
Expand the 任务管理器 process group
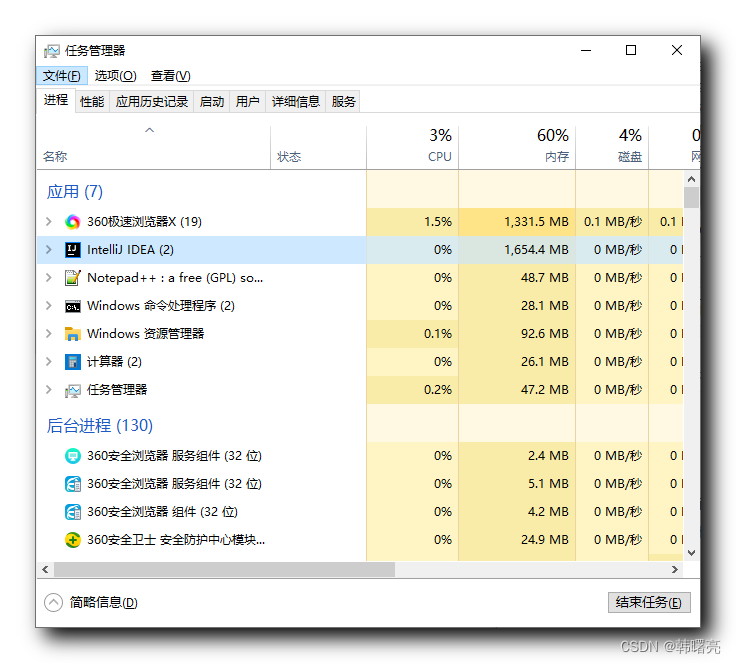coord(48,390)
